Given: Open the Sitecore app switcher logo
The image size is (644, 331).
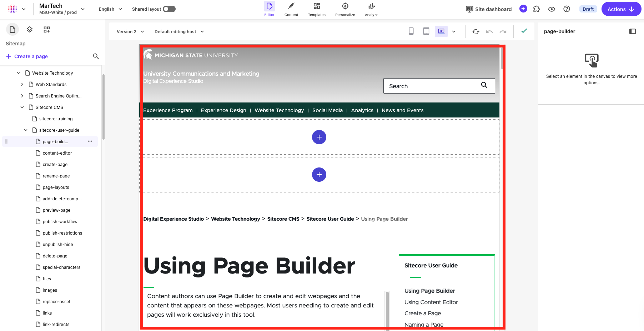Looking at the screenshot, I should (12, 9).
